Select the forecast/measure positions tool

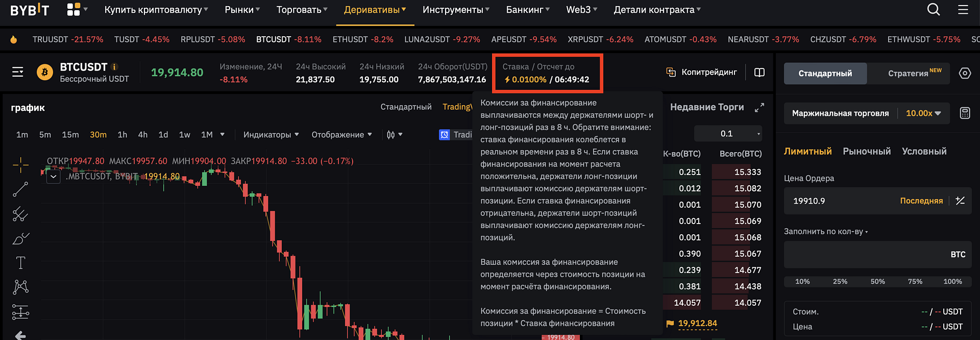(x=20, y=311)
